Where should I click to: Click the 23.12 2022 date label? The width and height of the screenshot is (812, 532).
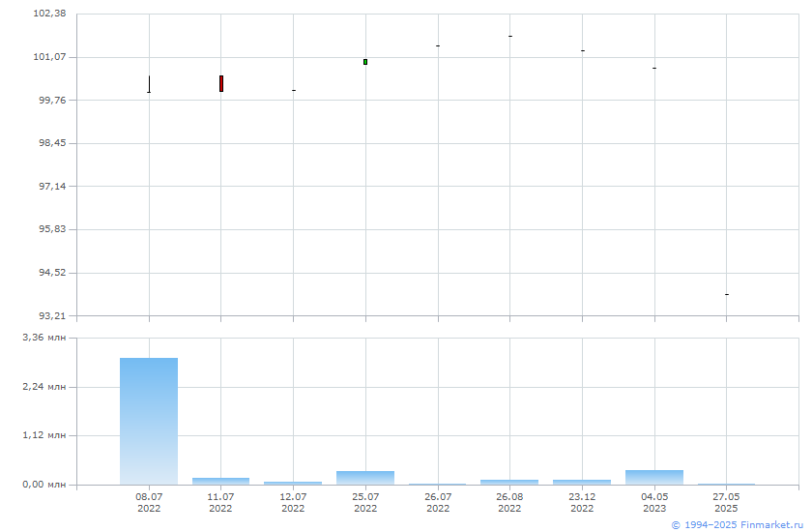582,502
